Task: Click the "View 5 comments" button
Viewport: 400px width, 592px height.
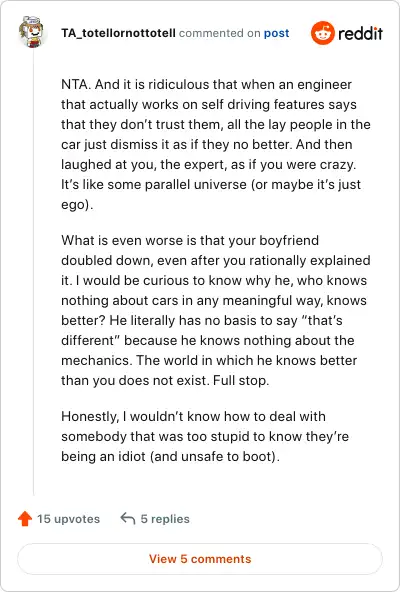Action: 200,559
